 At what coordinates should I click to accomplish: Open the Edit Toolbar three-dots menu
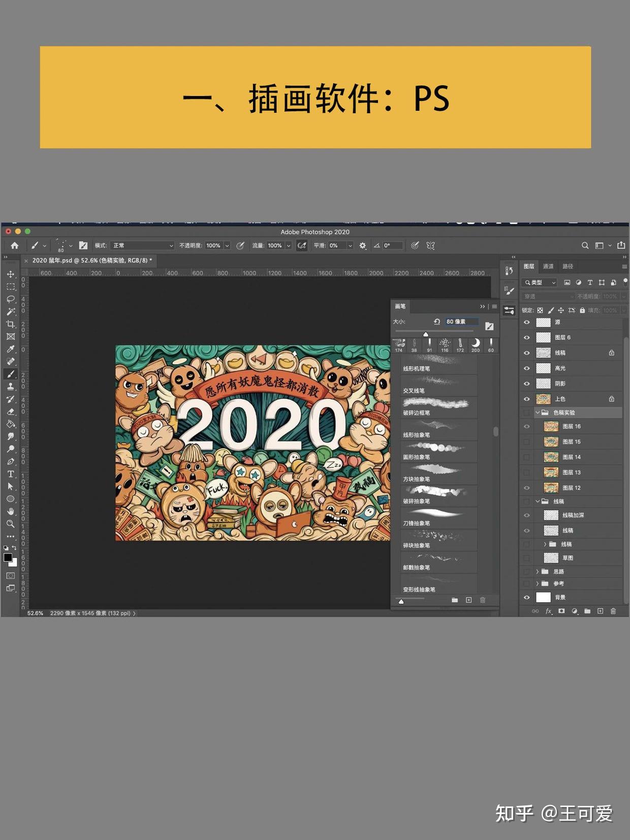coord(11,536)
